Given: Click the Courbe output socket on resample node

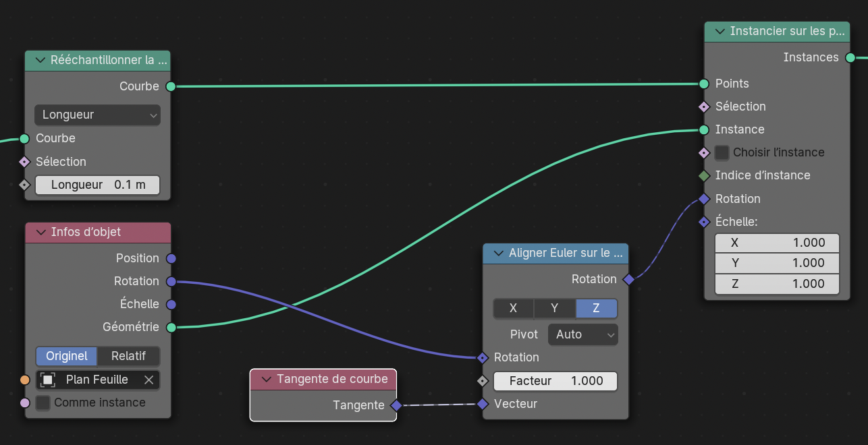Looking at the screenshot, I should point(171,86).
